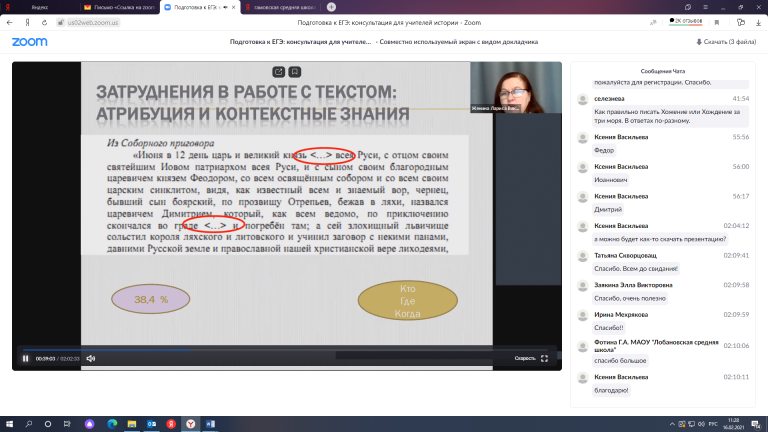Click the bookmark icon above the slide

[x=294, y=72]
